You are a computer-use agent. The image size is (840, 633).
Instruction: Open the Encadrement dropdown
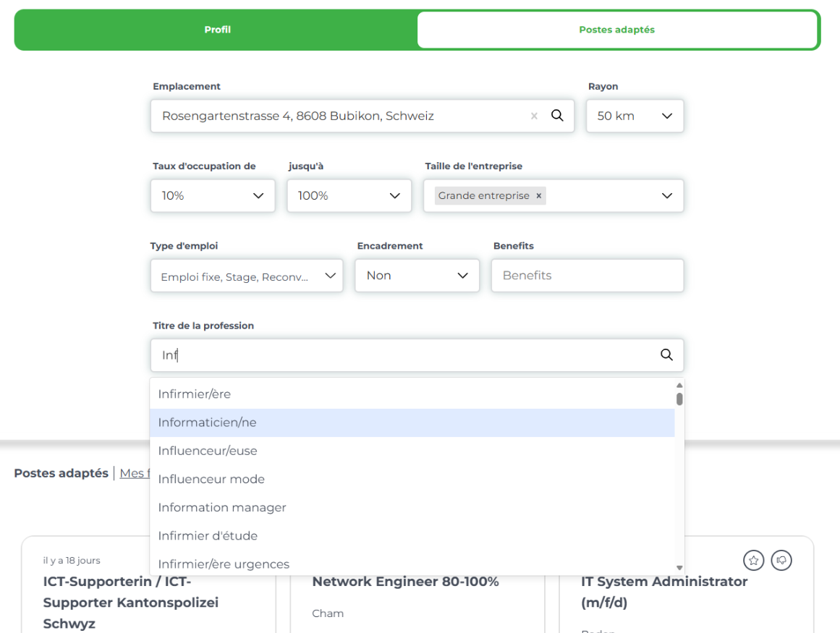[x=417, y=276]
